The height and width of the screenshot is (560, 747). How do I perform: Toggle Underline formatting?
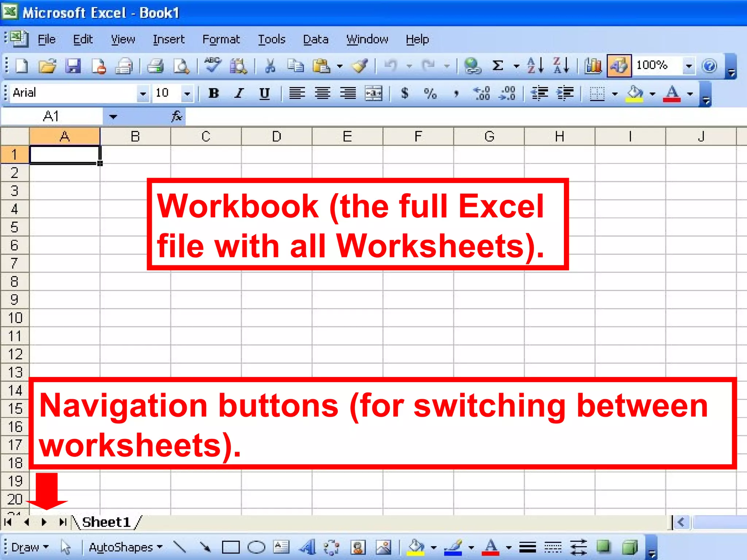(x=264, y=93)
